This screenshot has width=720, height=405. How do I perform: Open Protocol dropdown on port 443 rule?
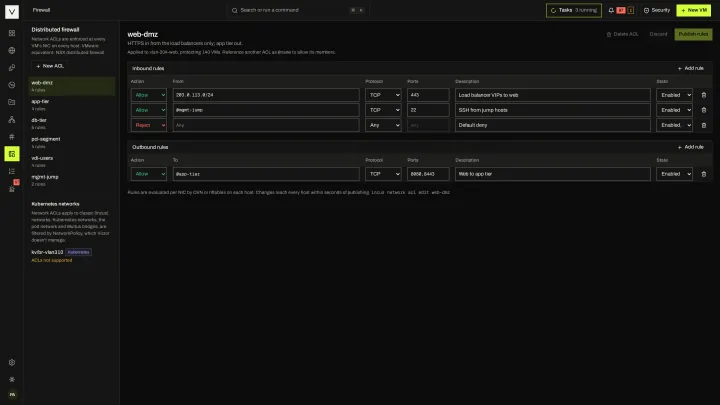point(383,95)
